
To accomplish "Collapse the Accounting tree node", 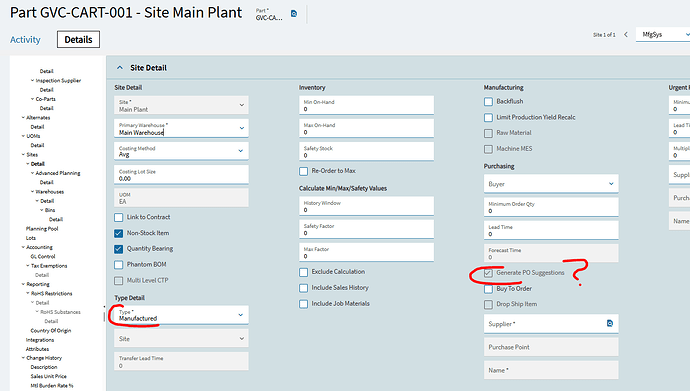I will click(x=23, y=247).
